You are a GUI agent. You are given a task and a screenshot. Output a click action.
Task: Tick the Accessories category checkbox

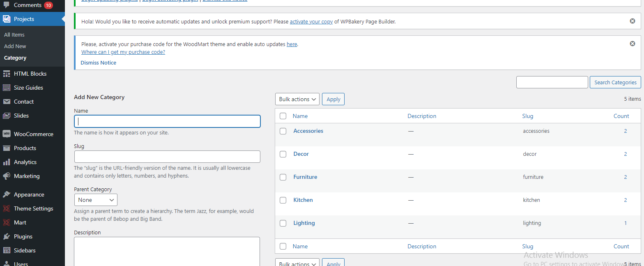coord(283,131)
